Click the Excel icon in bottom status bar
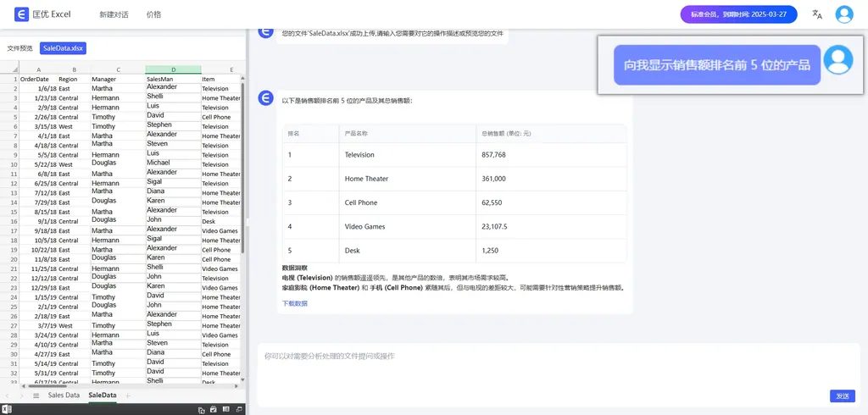The image size is (868, 415). point(7,410)
